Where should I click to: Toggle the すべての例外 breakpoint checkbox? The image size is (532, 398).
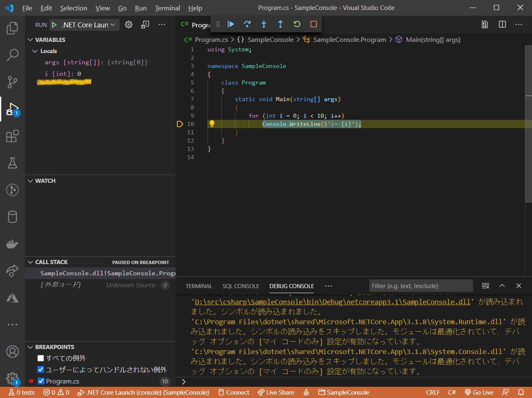41,358
